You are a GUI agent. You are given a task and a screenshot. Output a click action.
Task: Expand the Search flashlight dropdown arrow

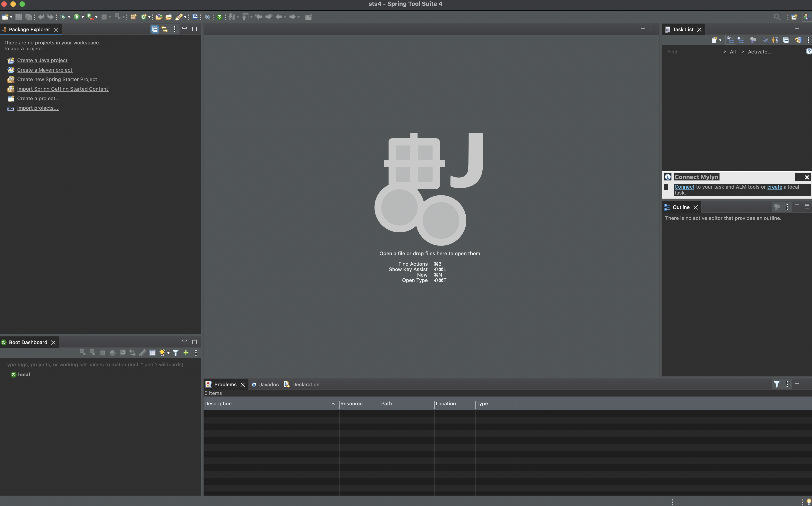(x=185, y=17)
